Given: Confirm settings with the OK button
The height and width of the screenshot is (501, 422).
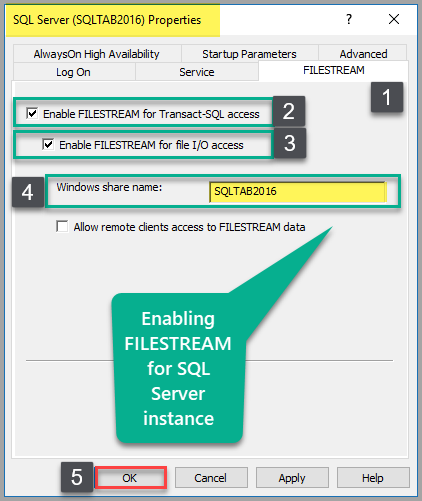Looking at the screenshot, I should pos(130,478).
